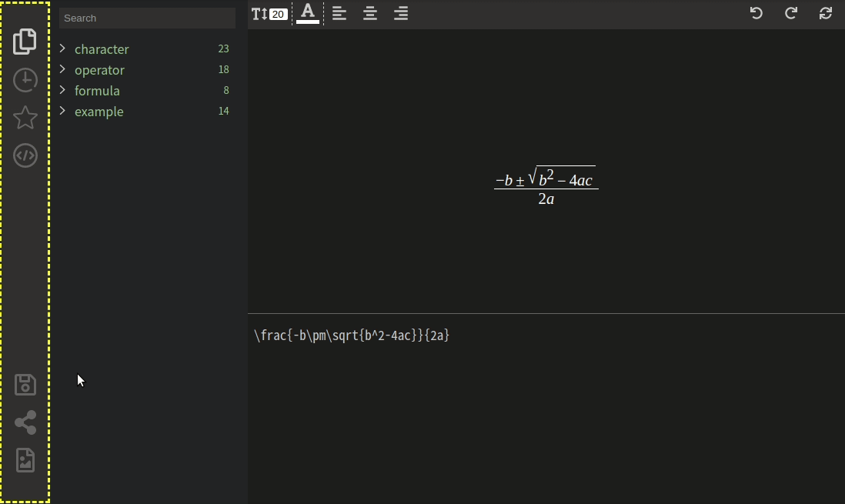Viewport: 845px width, 504px height.
Task: Center align the formula
Action: (x=369, y=13)
